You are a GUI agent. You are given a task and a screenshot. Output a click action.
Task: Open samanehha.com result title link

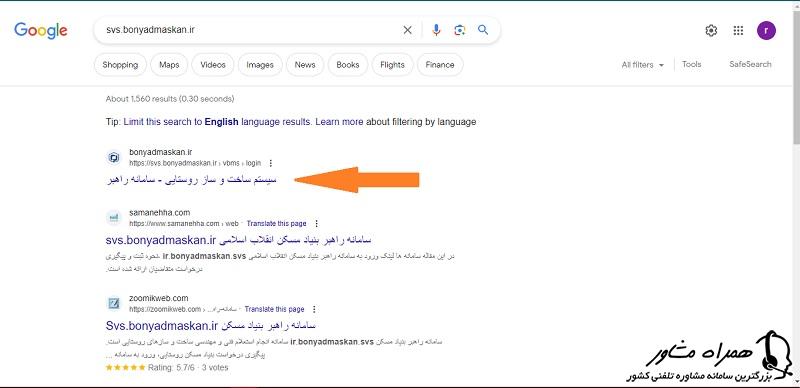[x=238, y=240]
